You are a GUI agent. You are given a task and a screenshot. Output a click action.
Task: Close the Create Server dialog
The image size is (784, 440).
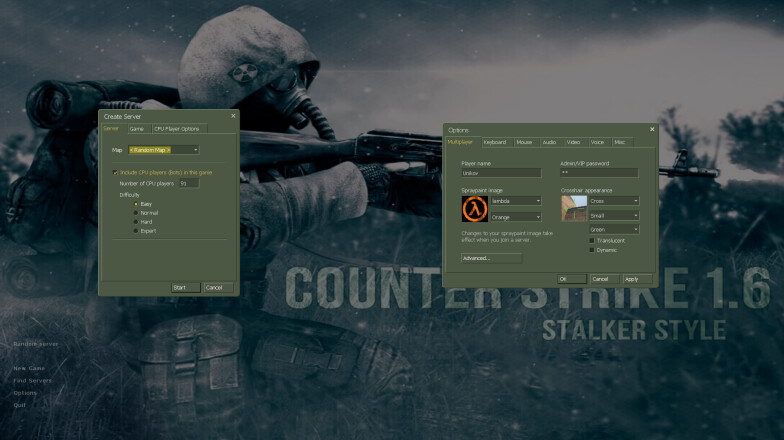(x=233, y=116)
